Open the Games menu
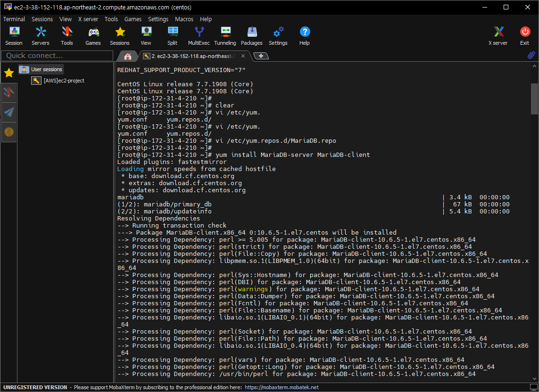This screenshot has height=392, width=539. point(133,19)
